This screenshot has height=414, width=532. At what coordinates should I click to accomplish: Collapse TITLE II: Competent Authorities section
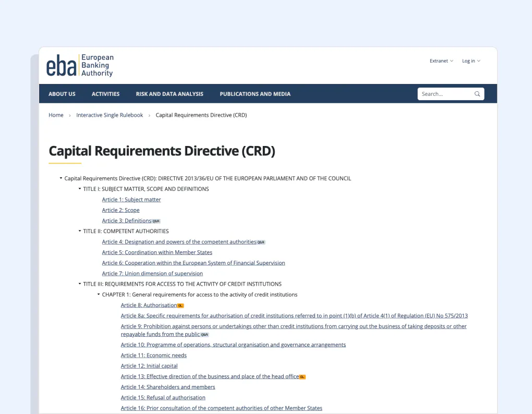[x=80, y=231]
